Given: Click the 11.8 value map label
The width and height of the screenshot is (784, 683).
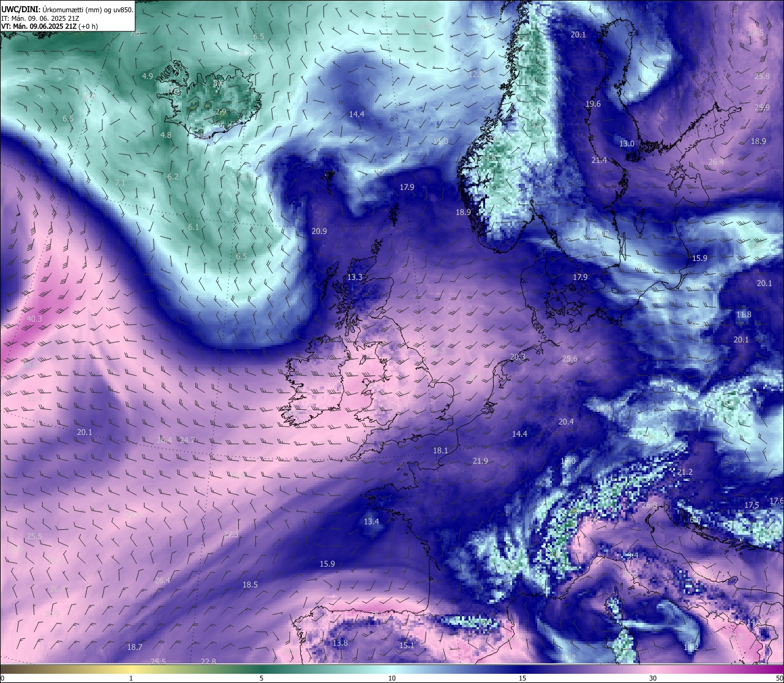Looking at the screenshot, I should (744, 315).
